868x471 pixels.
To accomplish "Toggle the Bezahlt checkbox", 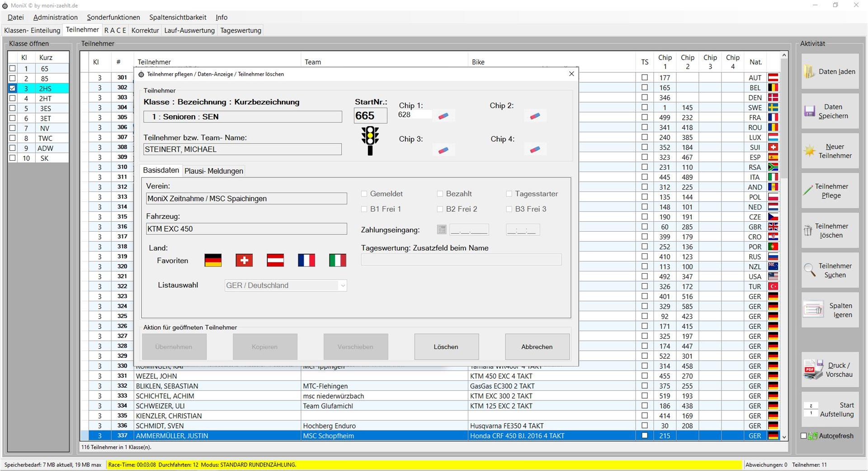I will point(440,194).
